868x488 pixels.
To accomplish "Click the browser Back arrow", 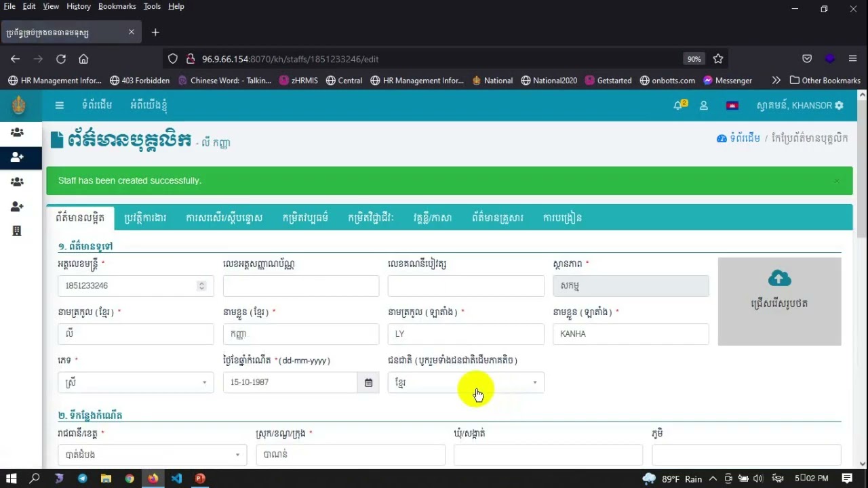I will point(15,59).
